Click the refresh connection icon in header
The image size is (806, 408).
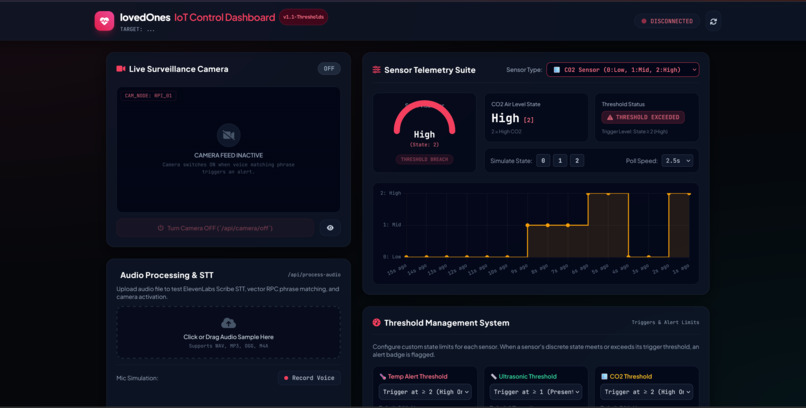(x=713, y=21)
